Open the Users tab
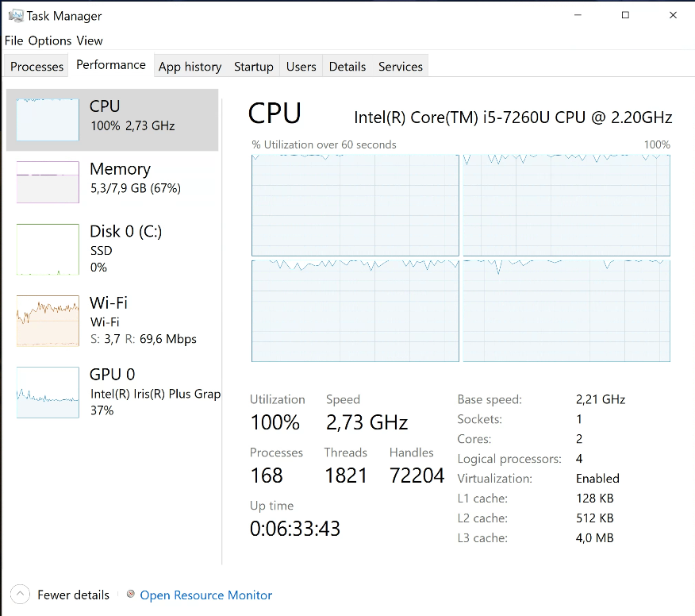 (x=301, y=67)
